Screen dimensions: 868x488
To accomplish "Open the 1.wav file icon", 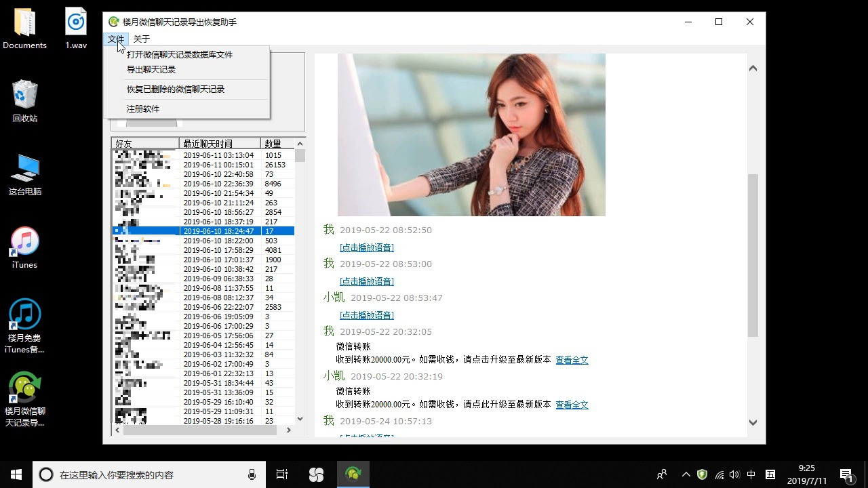I will coord(76,28).
